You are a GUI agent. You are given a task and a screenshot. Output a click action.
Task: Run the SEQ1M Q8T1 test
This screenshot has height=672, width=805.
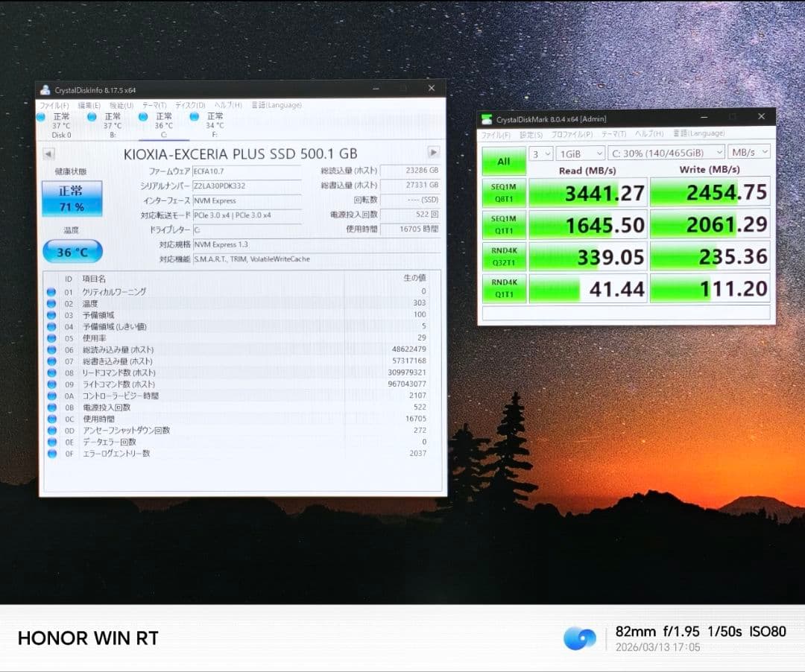pos(504,193)
